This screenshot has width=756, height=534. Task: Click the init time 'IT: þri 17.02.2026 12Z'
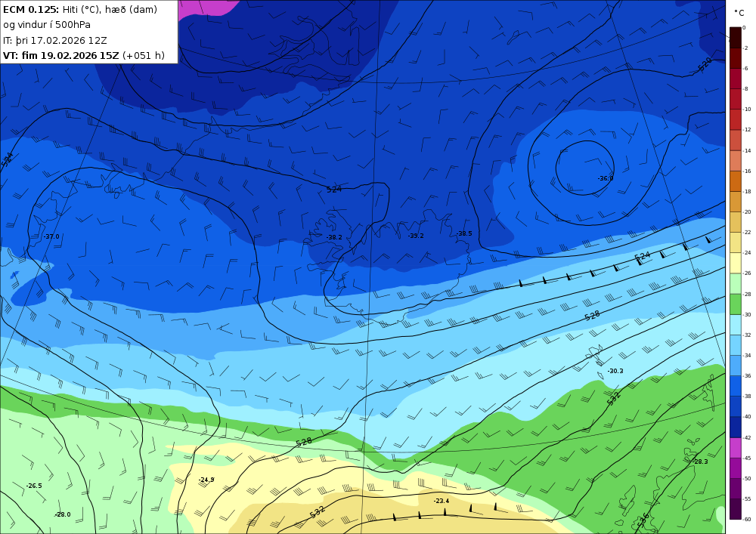[x=55, y=41]
